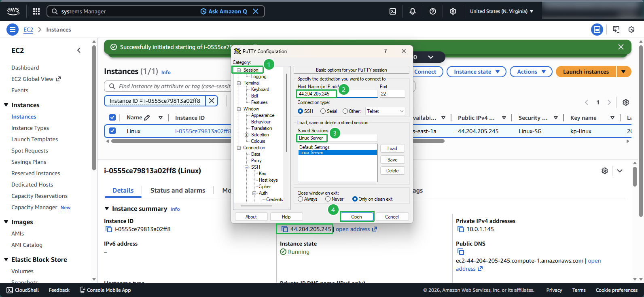Click the Port field in PuTTY
This screenshot has height=297, width=644.
(392, 94)
